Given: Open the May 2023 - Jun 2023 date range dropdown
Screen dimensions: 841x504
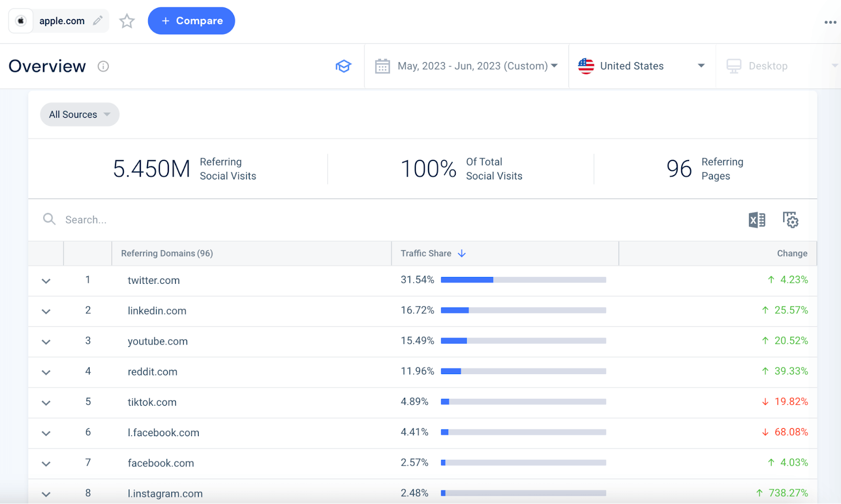Looking at the screenshot, I should (x=466, y=66).
